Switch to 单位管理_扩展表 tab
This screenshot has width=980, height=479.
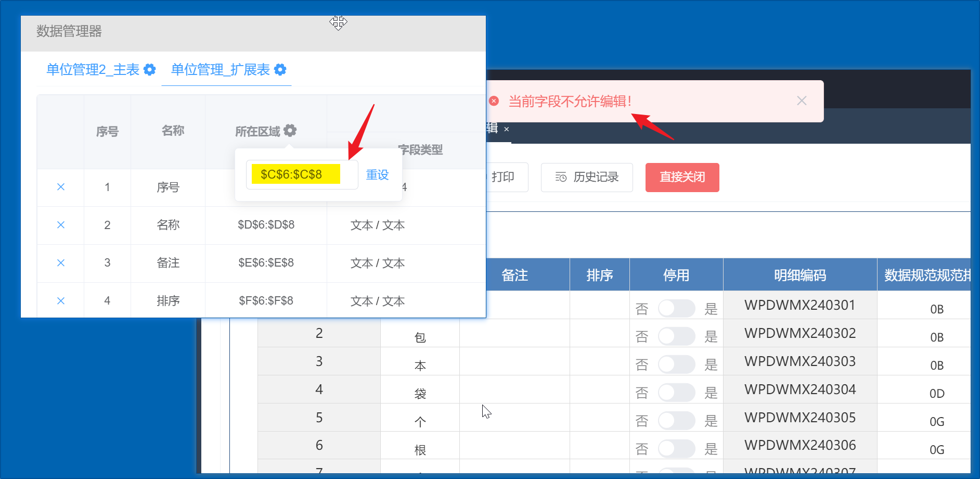click(x=221, y=70)
